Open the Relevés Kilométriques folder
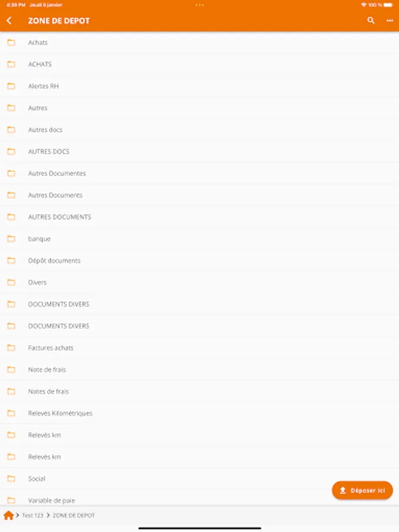 click(x=200, y=413)
